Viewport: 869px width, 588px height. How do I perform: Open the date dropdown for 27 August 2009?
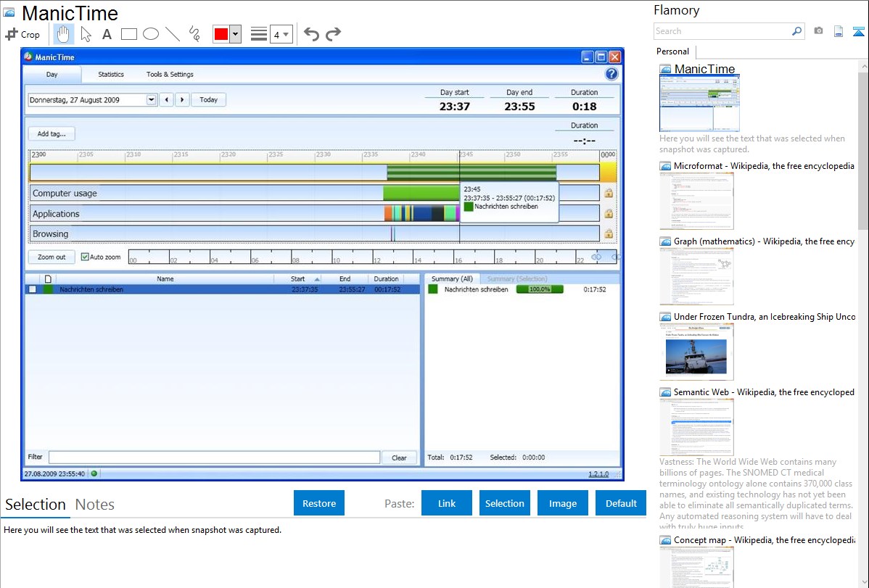(x=151, y=100)
